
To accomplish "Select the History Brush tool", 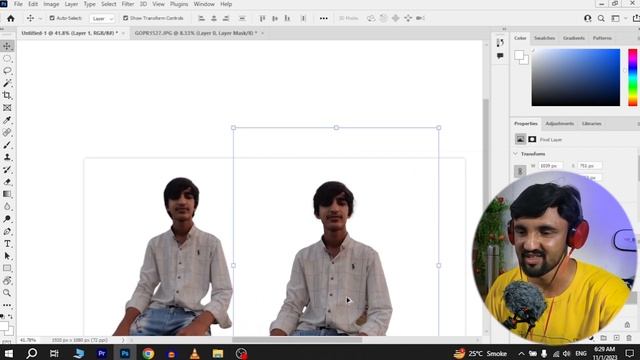I will (7, 169).
